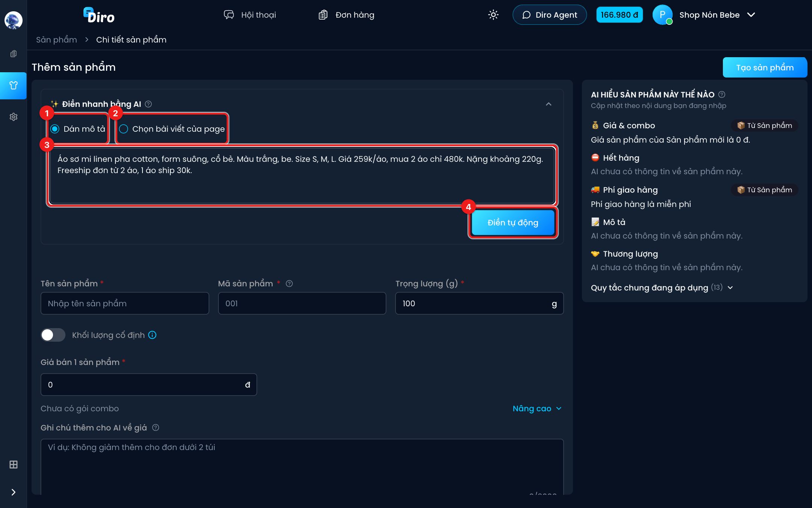The image size is (812, 508).
Task: Click the Thương lượng section heading
Action: 630,254
